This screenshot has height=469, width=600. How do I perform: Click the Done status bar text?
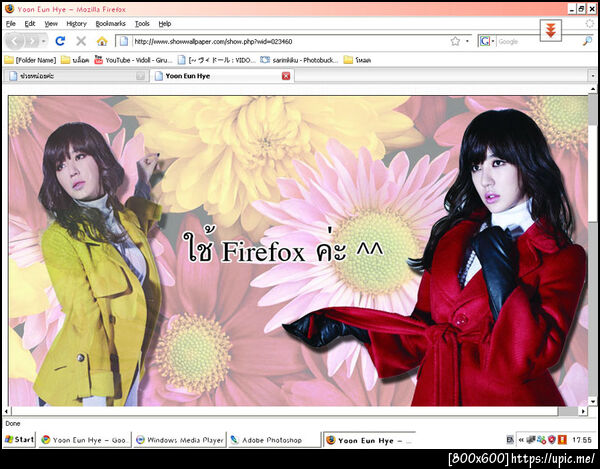(13, 423)
